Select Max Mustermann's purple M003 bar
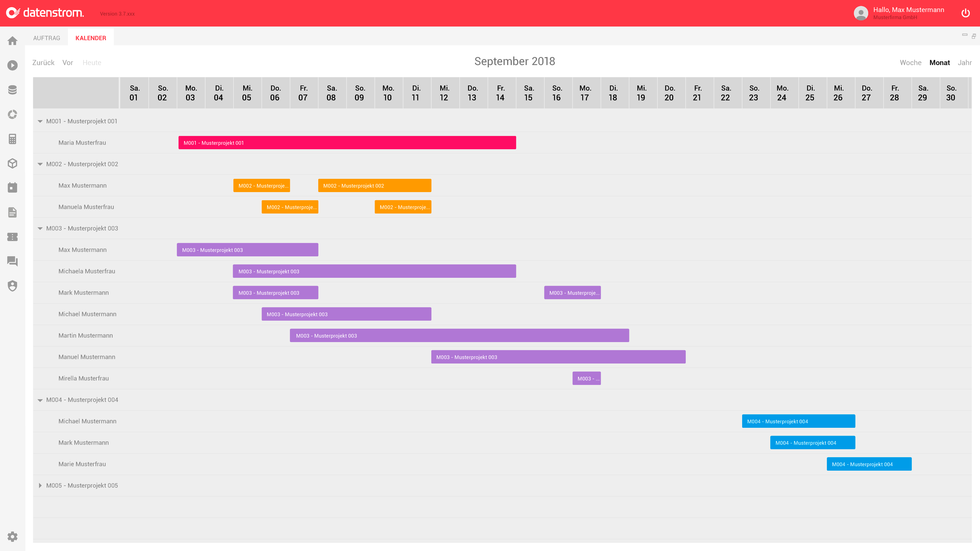Screen dimensions: 980x551 tap(248, 250)
